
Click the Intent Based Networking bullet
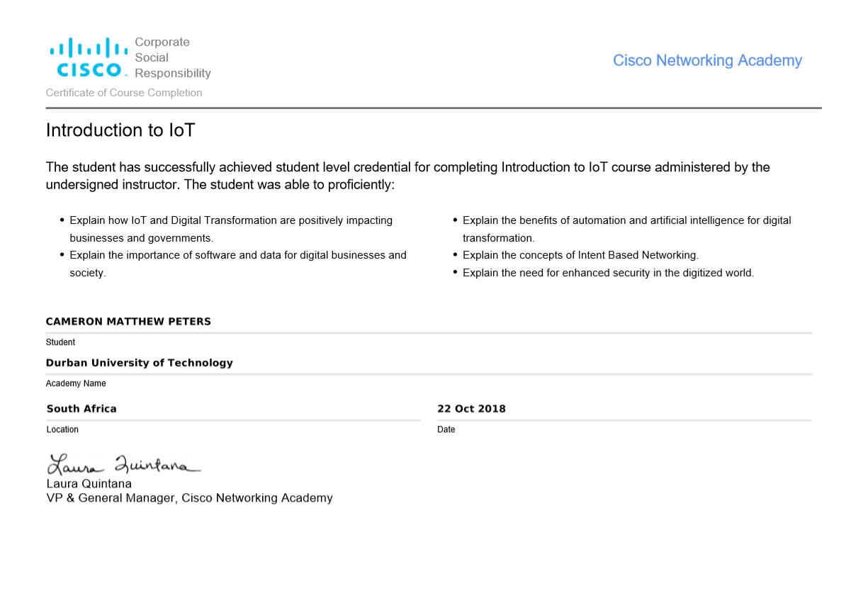(580, 255)
